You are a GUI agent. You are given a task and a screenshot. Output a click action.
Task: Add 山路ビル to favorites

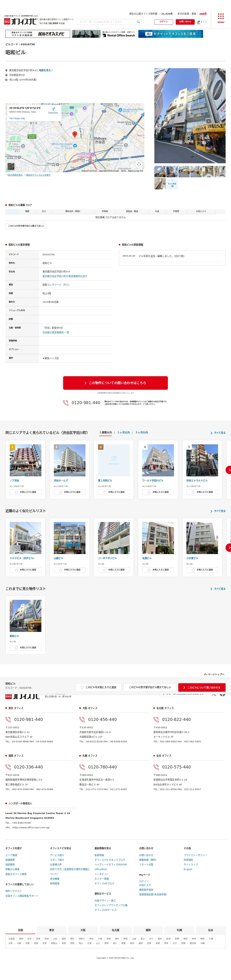pyautogui.click(x=69, y=570)
